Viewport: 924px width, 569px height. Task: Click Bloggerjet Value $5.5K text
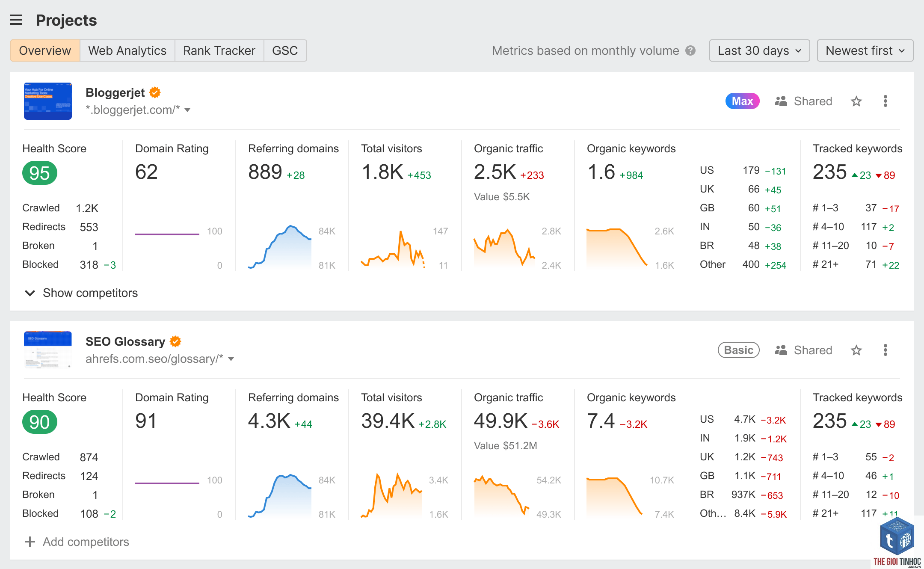502,197
